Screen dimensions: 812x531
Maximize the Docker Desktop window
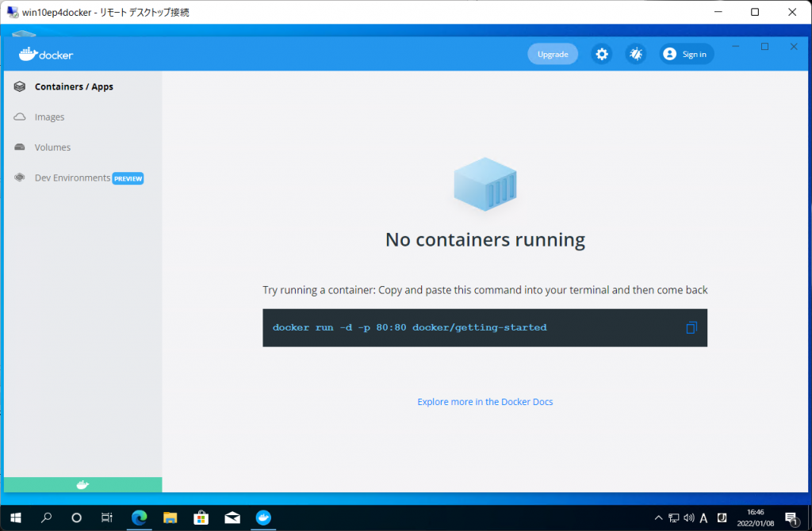pos(764,47)
